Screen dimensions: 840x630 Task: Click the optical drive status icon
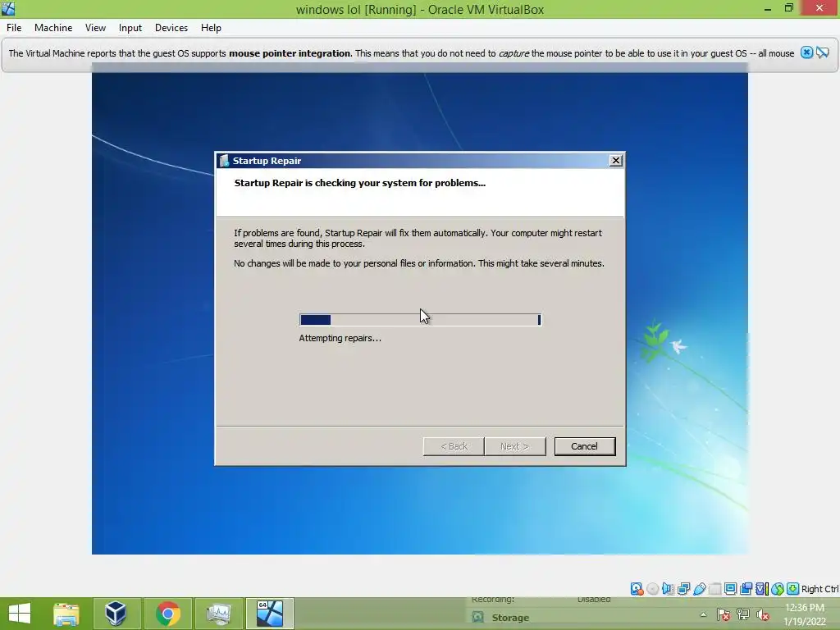click(652, 589)
